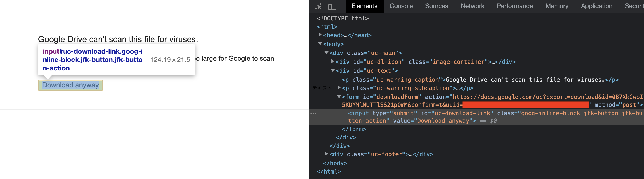The height and width of the screenshot is (179, 644).
Task: Activate the inspect element picker icon
Action: pyautogui.click(x=318, y=6)
